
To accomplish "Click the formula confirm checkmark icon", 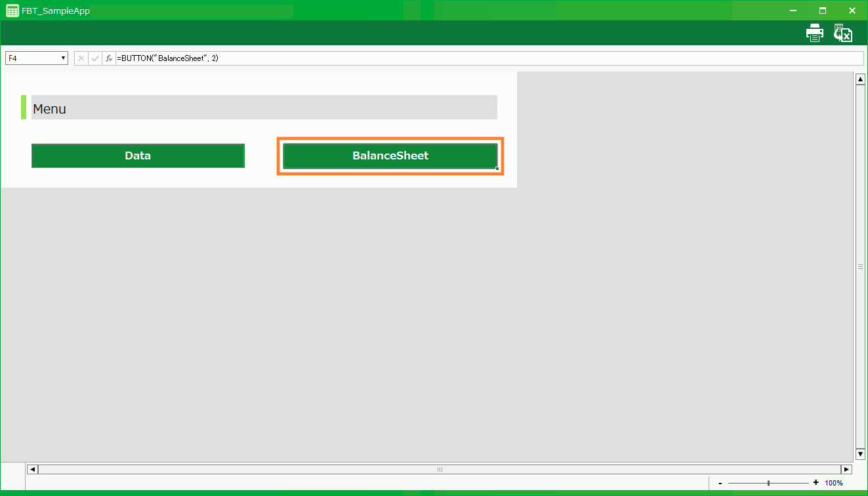I will (95, 58).
